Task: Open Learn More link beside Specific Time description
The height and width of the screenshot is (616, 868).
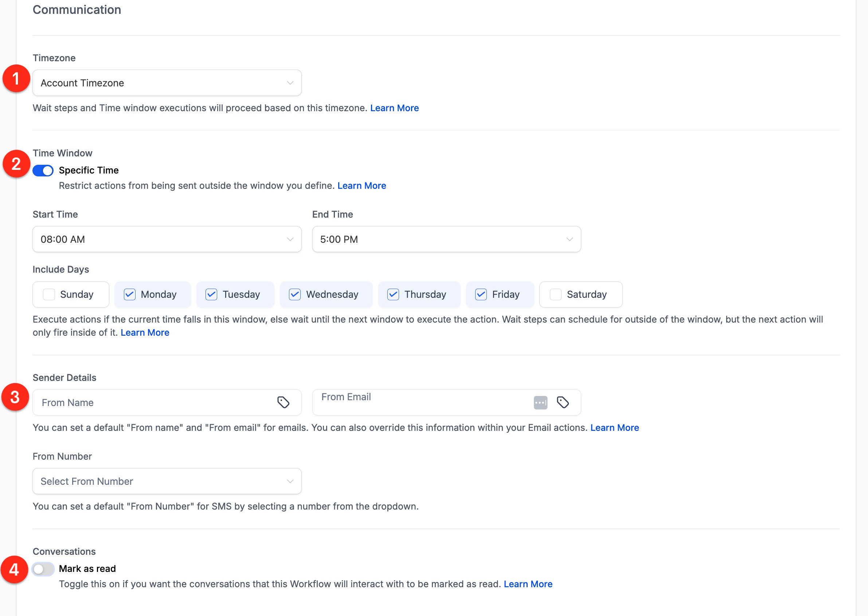Action: pos(361,186)
